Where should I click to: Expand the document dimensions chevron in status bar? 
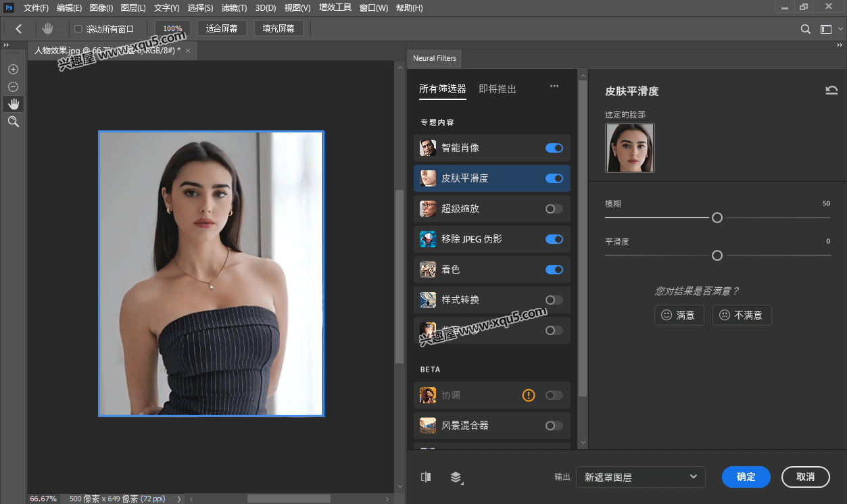click(x=178, y=499)
